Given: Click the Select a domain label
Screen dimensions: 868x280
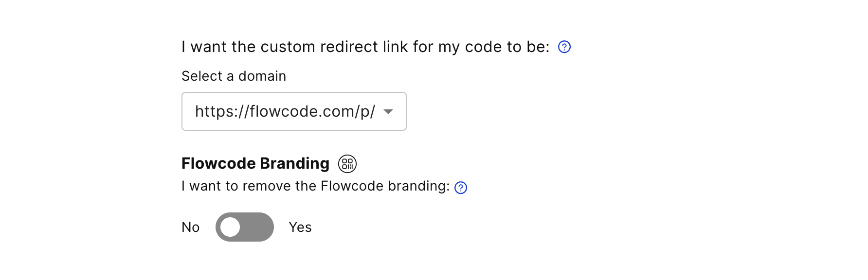Looking at the screenshot, I should click(x=234, y=76).
